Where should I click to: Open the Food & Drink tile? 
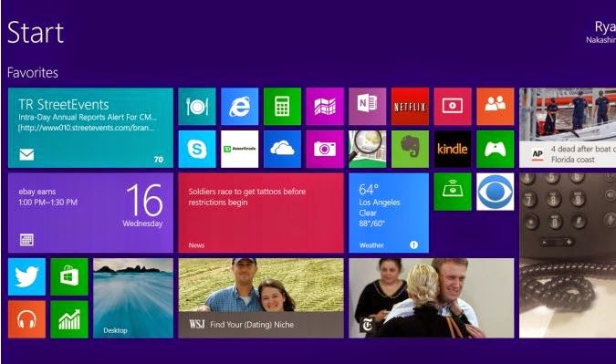tap(197, 107)
